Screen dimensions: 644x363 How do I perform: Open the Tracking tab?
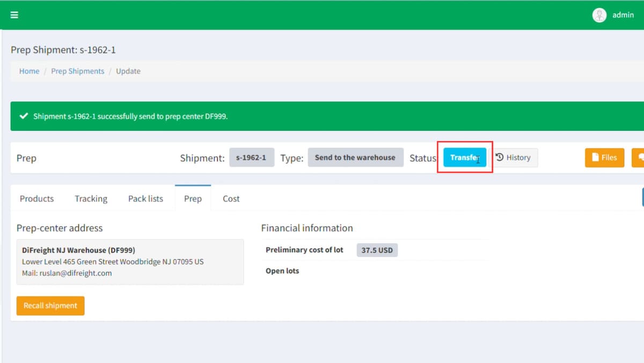pos(91,199)
